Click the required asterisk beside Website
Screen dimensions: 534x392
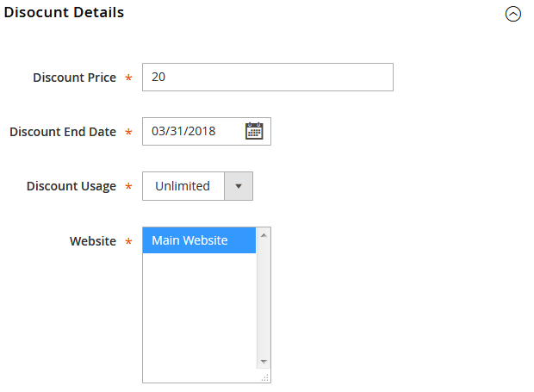129,242
